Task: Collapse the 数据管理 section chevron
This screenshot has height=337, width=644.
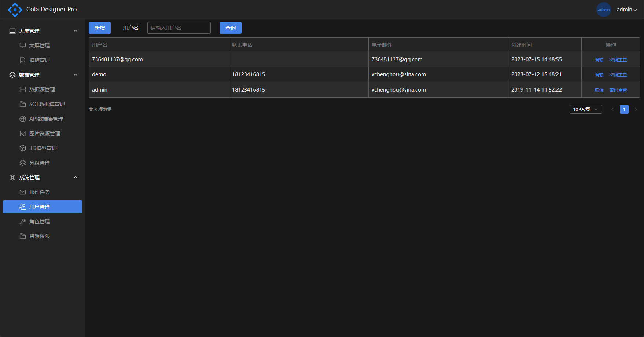Action: [76, 75]
